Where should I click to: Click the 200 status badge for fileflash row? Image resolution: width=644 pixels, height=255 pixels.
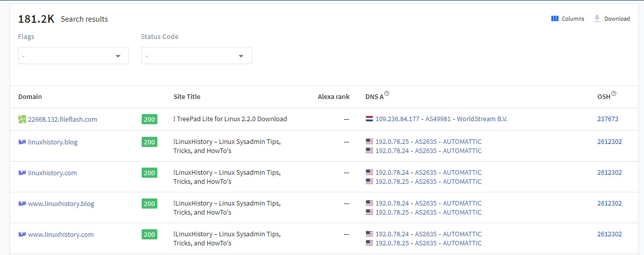[x=149, y=119]
